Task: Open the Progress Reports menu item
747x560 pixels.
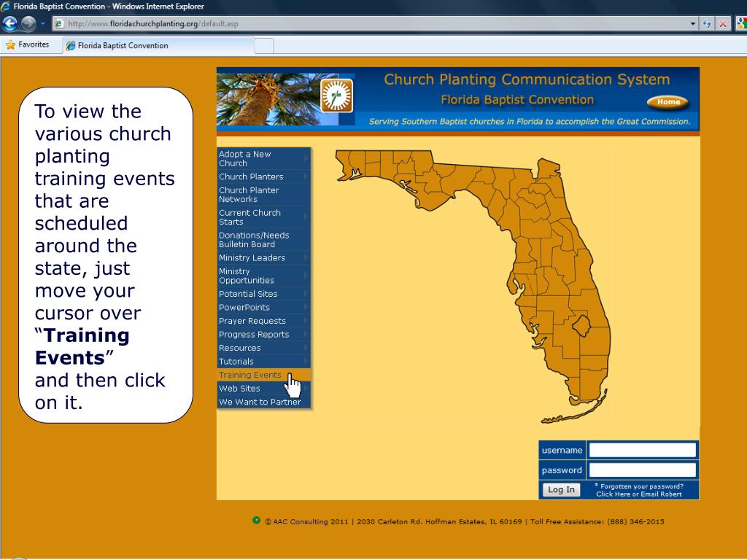Action: 264,334
